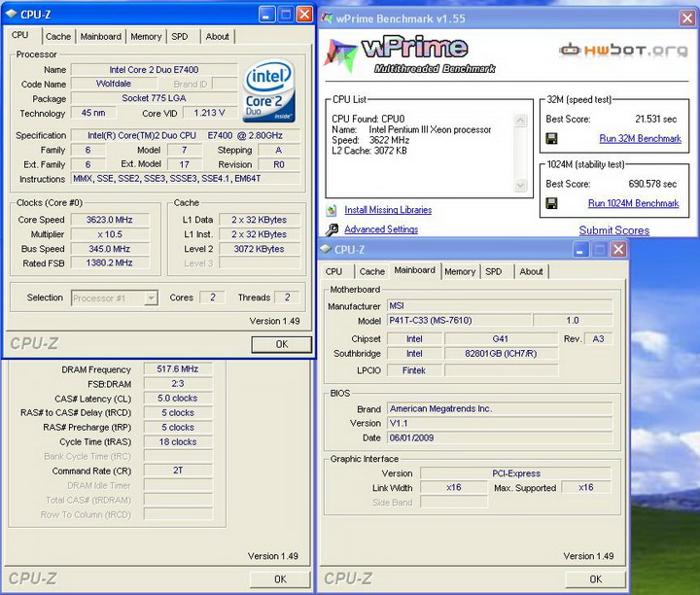This screenshot has height=595, width=700.
Task: Click the LPCIO value Fintek
Action: click(x=414, y=370)
